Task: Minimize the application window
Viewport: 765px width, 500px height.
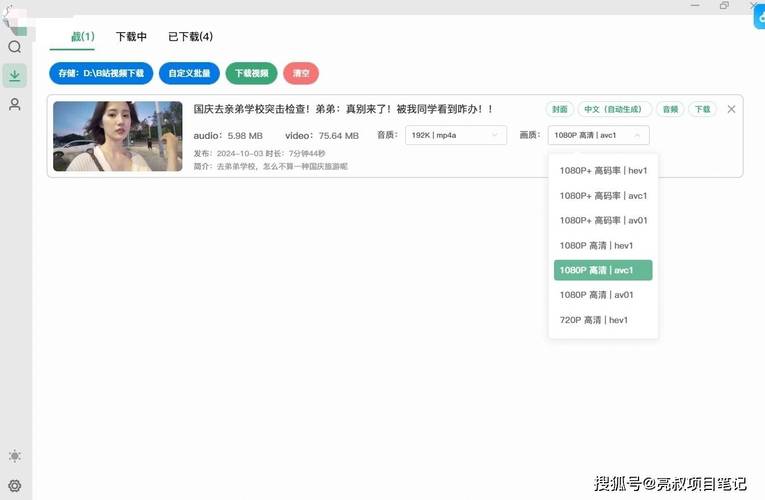Action: pyautogui.click(x=695, y=5)
